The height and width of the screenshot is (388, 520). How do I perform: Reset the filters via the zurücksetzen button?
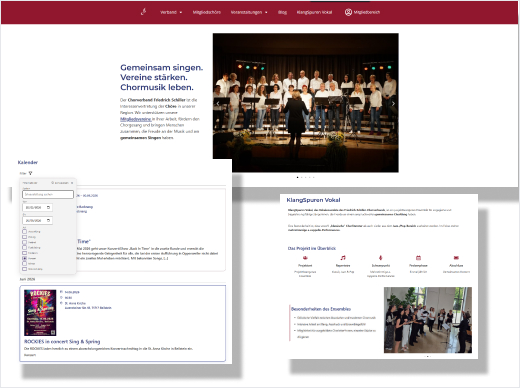60,183
